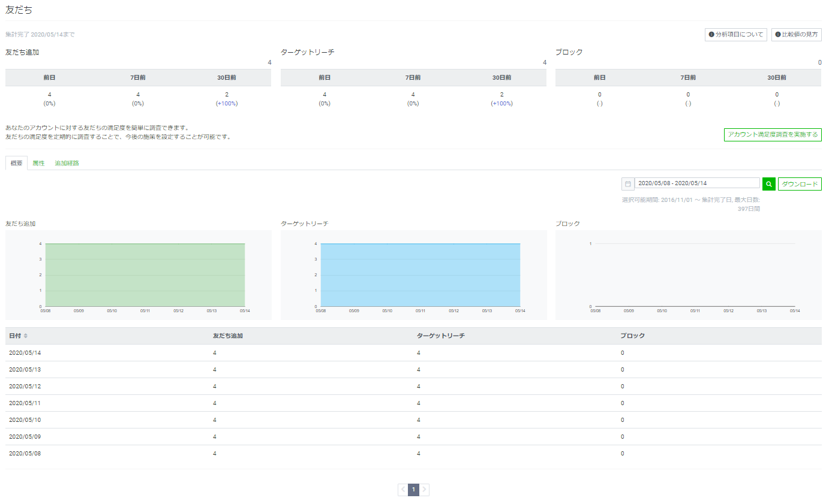Click the green search magnifier button
Screen dimensions: 832x504
768,184
